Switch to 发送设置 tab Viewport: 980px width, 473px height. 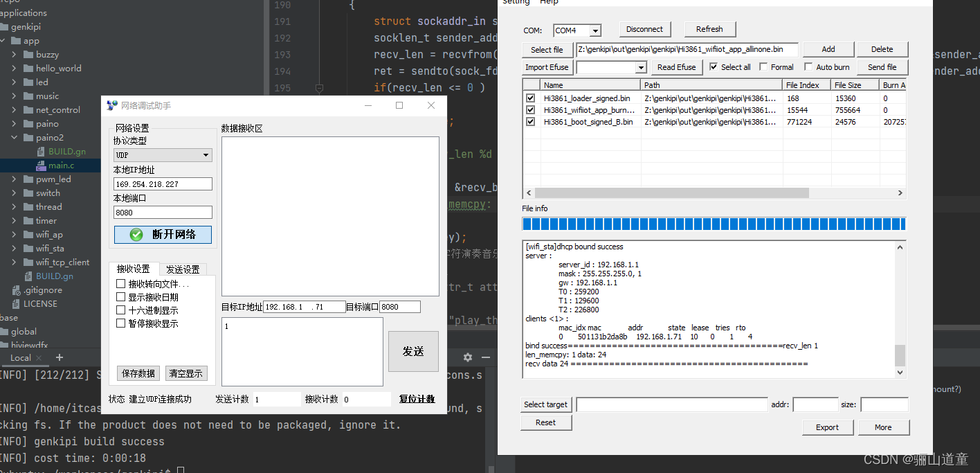click(x=183, y=269)
